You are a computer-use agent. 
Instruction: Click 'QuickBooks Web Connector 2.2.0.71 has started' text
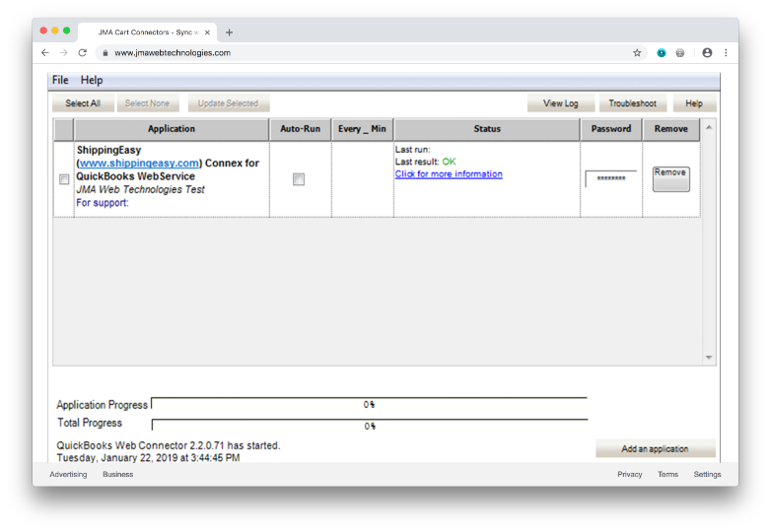[169, 445]
